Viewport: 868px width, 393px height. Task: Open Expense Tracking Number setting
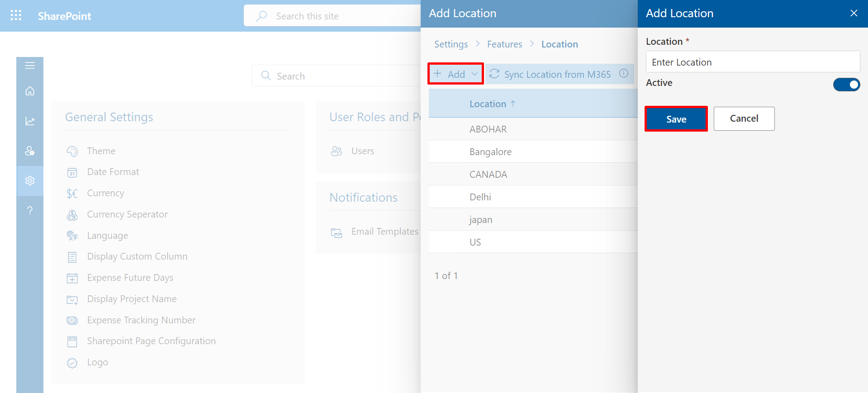click(141, 320)
